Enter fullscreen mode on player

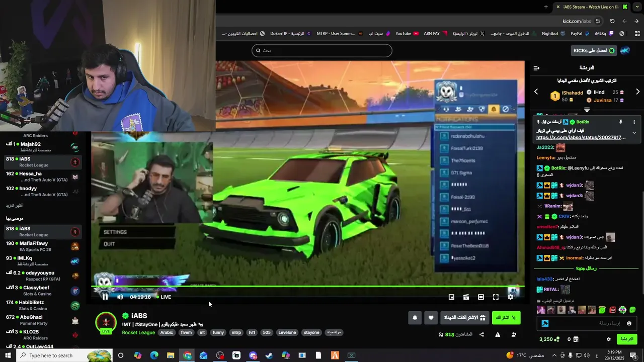click(496, 297)
